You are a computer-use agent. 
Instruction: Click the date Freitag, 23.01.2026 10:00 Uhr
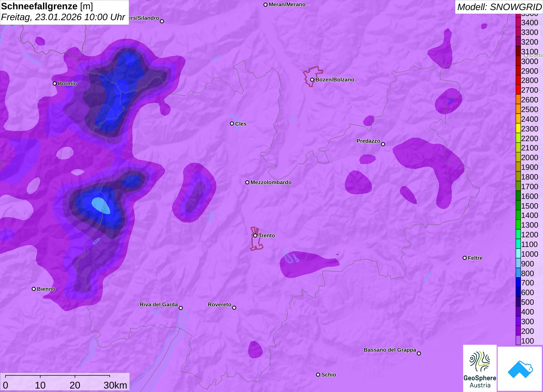63,17
